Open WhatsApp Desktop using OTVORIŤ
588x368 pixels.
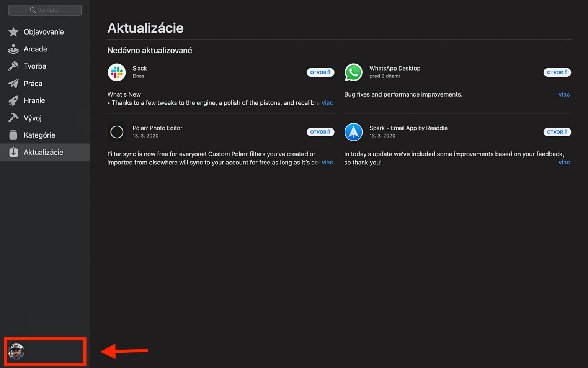pos(557,72)
